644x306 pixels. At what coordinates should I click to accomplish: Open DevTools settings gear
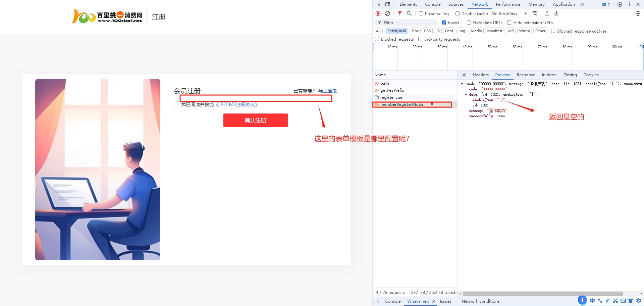(620, 4)
